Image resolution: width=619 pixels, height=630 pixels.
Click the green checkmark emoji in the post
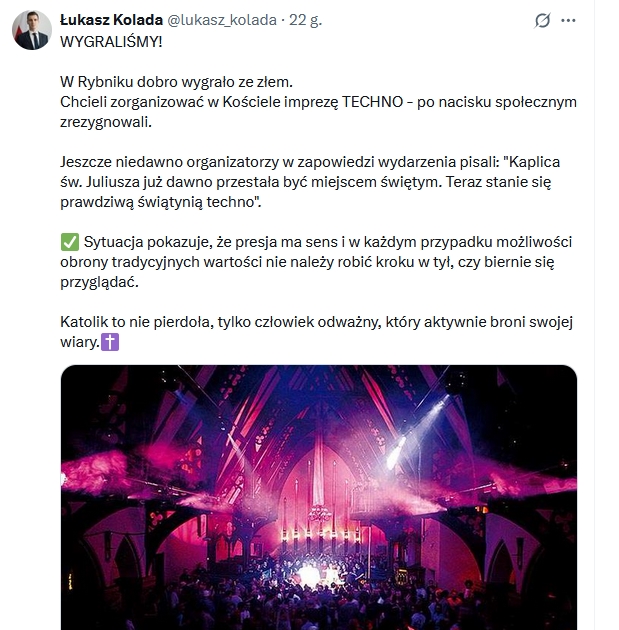(70, 243)
